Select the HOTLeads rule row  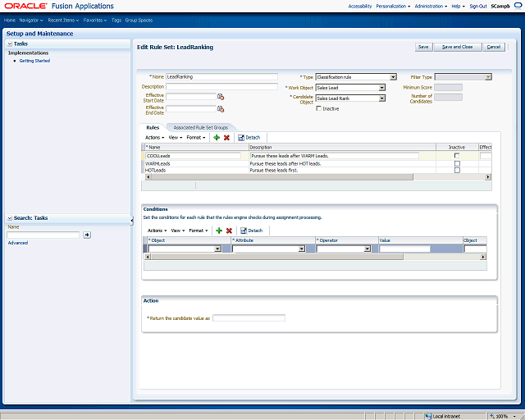[x=317, y=170]
